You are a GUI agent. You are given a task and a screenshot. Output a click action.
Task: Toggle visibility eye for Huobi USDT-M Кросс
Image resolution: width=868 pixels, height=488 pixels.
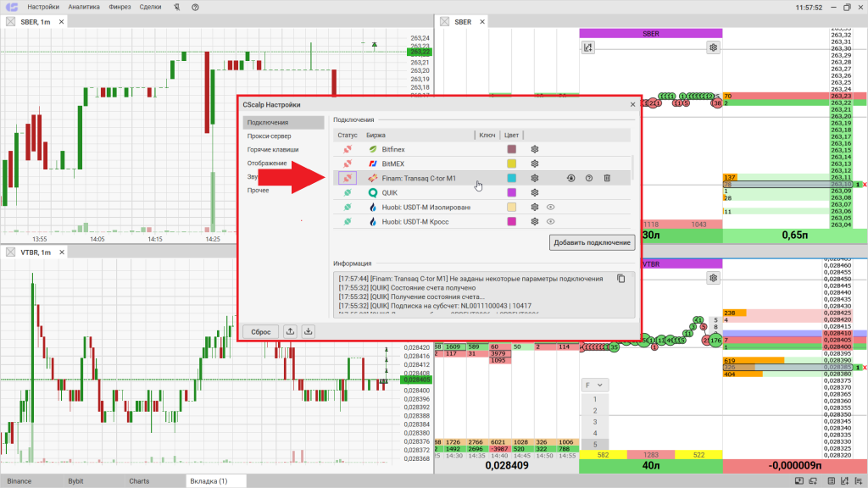551,221
